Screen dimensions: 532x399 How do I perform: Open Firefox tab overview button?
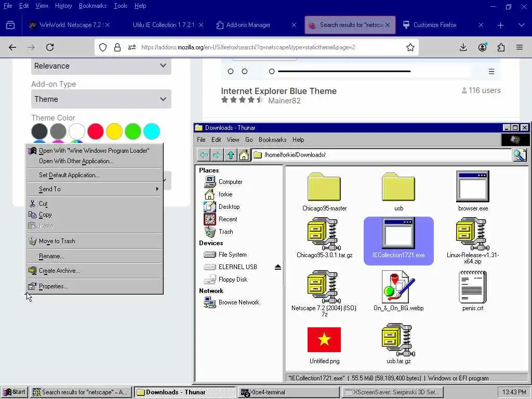click(10, 25)
